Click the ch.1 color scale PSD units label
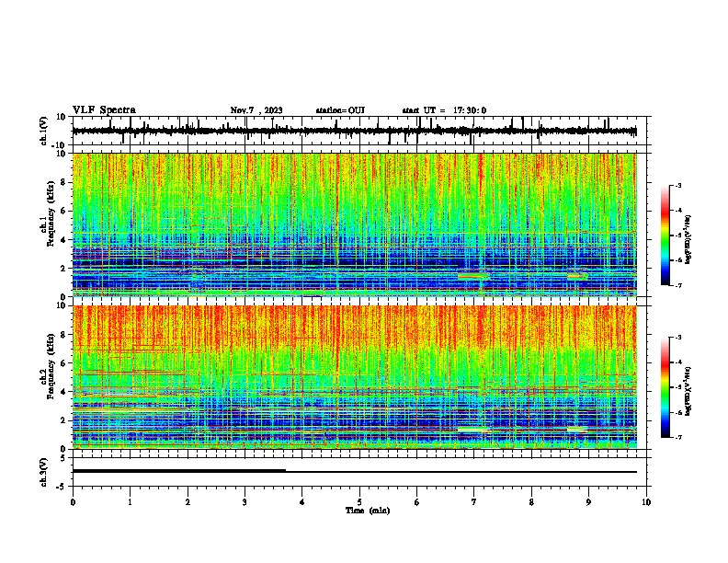 click(688, 239)
